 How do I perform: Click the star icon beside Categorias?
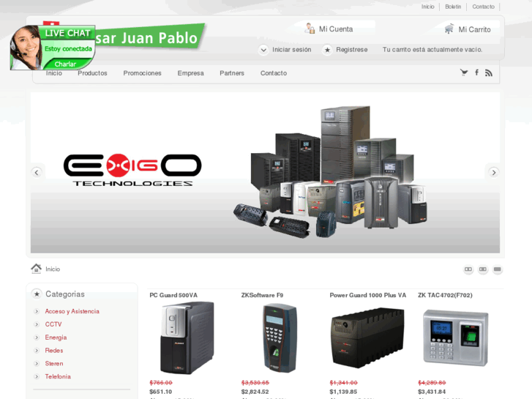(x=37, y=294)
